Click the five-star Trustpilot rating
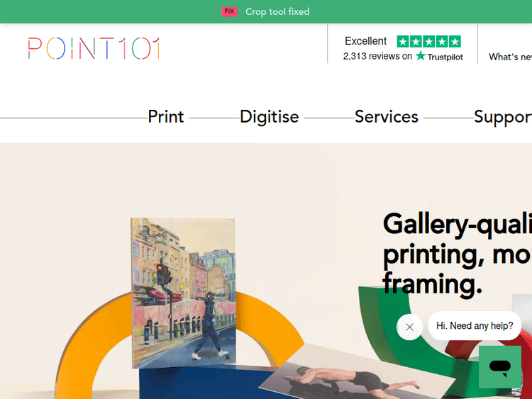 click(x=429, y=42)
